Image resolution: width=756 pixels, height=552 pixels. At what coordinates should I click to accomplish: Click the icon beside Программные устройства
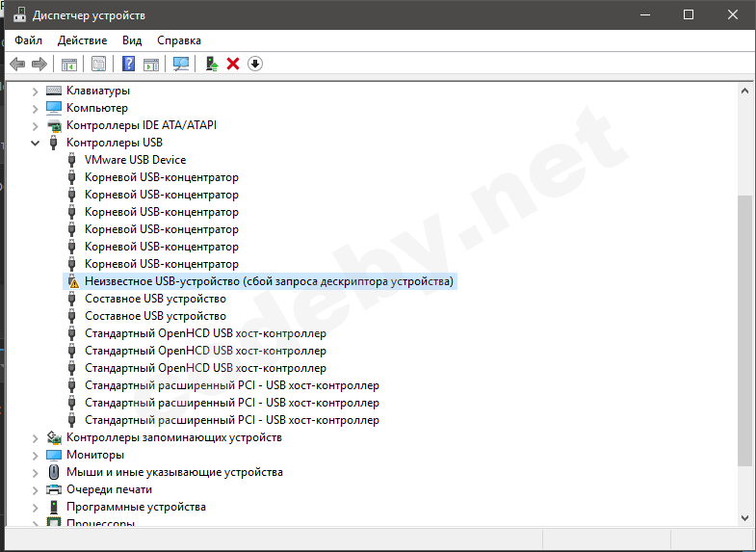[54, 507]
